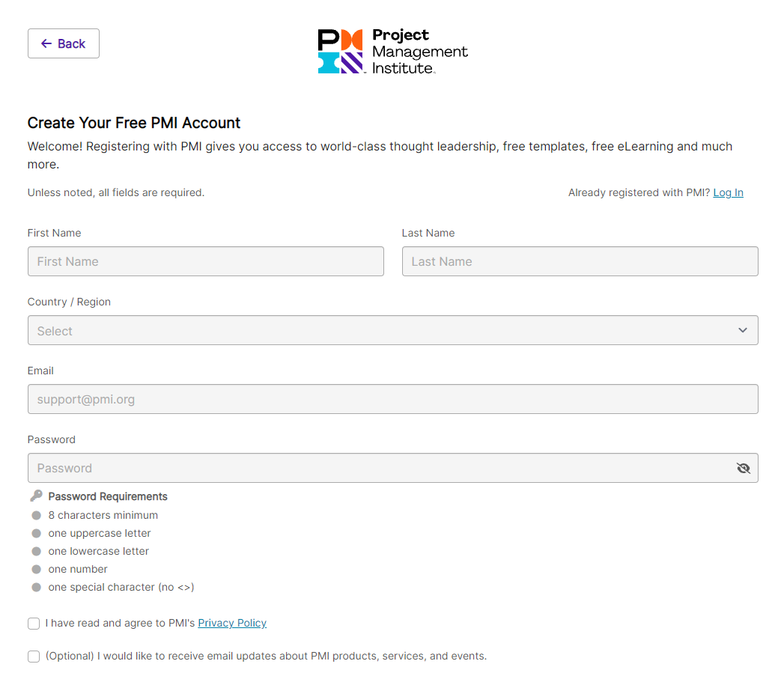
Task: Click the Project Management Institute logo
Action: (392, 52)
